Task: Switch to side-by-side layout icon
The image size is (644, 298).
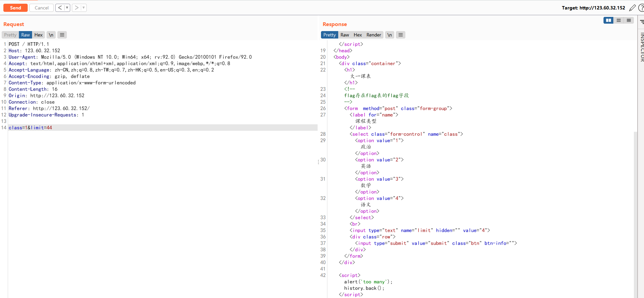Action: (x=609, y=20)
